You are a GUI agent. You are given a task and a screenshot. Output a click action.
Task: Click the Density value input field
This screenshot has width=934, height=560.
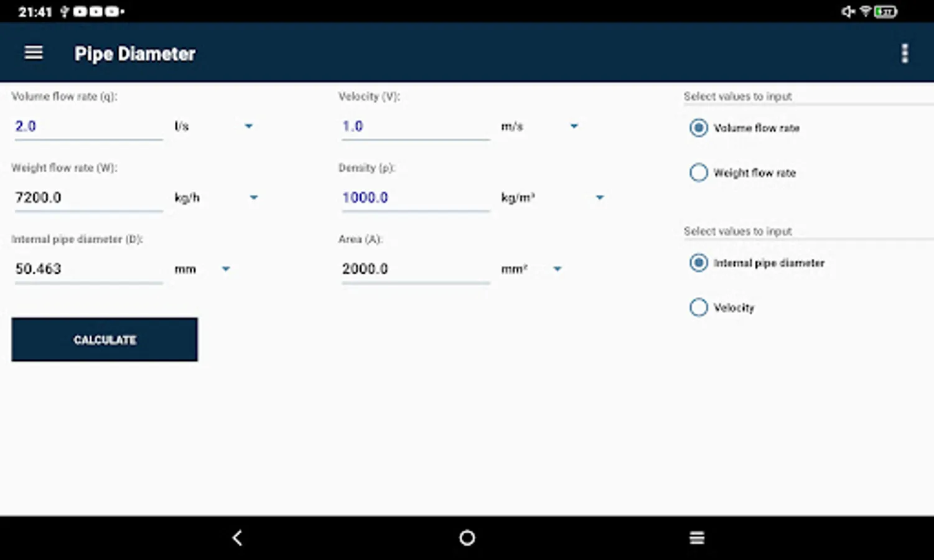point(415,197)
